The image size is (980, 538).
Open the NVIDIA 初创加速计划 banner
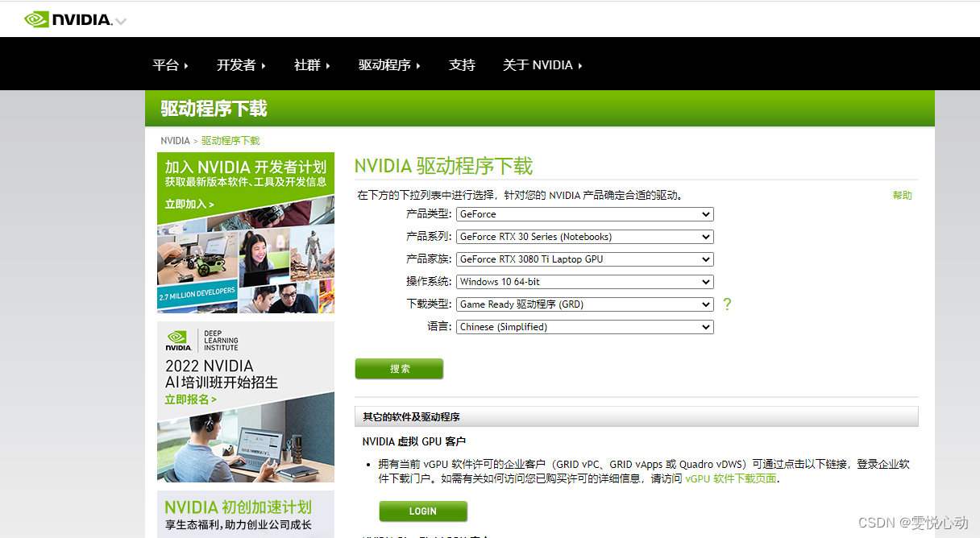coord(246,514)
